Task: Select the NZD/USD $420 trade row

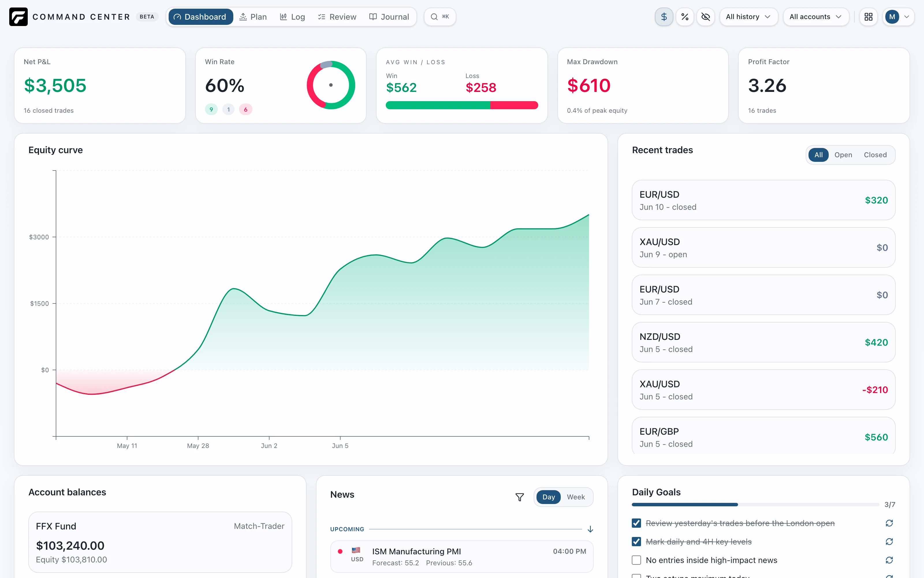Action: pyautogui.click(x=763, y=342)
